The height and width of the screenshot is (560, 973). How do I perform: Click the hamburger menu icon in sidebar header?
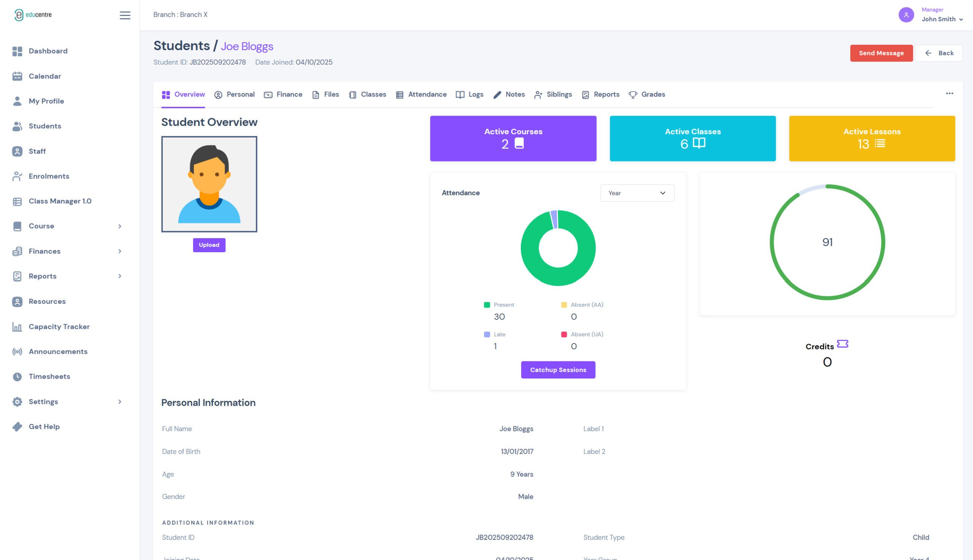click(125, 15)
